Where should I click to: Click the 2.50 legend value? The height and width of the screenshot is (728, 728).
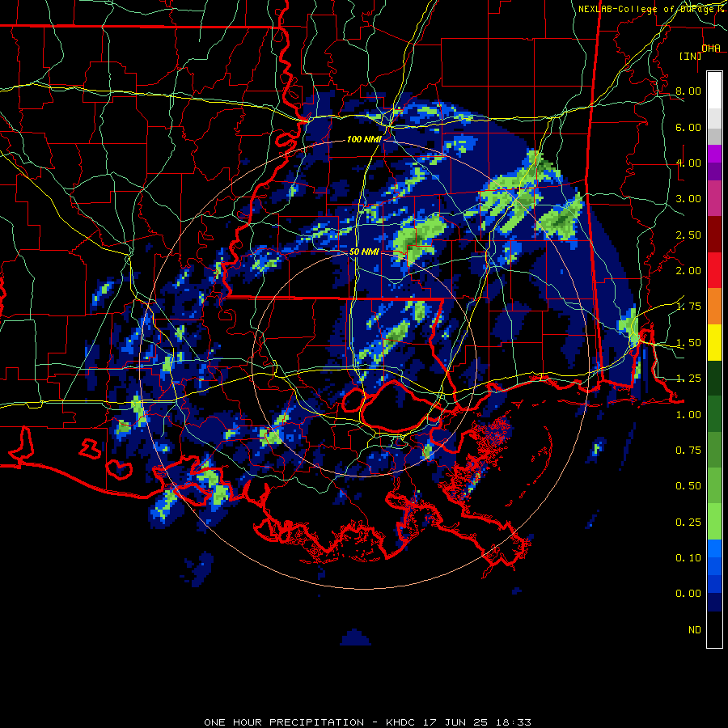(688, 235)
